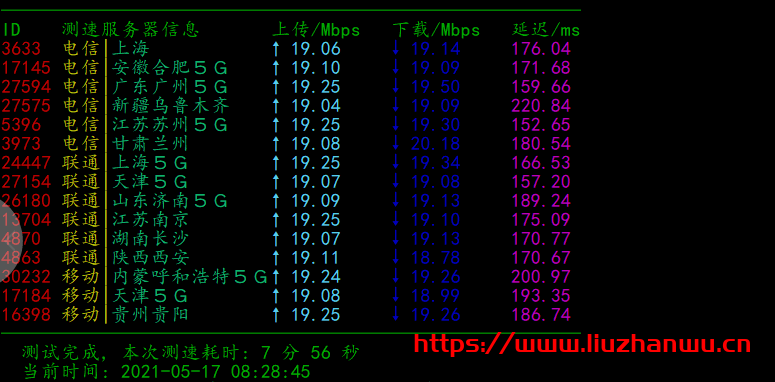Click the upload arrow beside 19.11 in 陕西西安 row

276,257
